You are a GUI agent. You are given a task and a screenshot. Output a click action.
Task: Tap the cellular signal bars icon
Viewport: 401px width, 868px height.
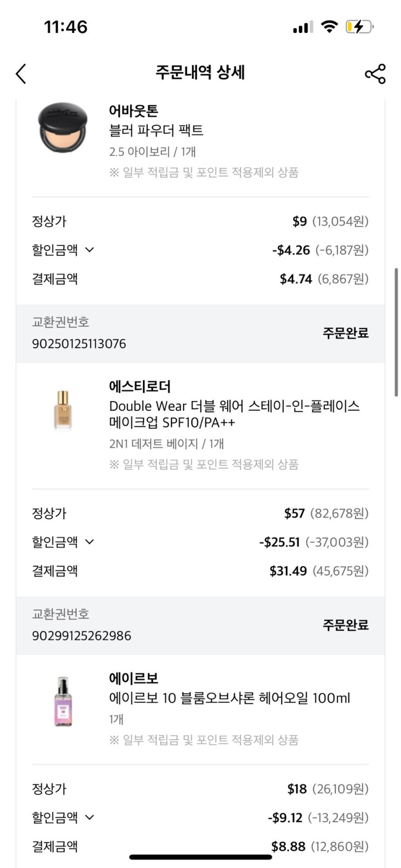pyautogui.click(x=303, y=27)
